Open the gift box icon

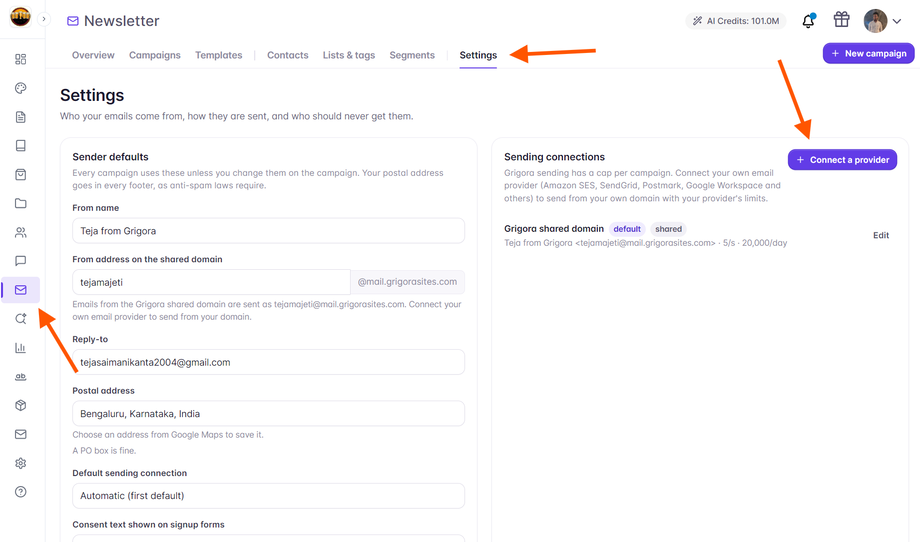point(841,19)
